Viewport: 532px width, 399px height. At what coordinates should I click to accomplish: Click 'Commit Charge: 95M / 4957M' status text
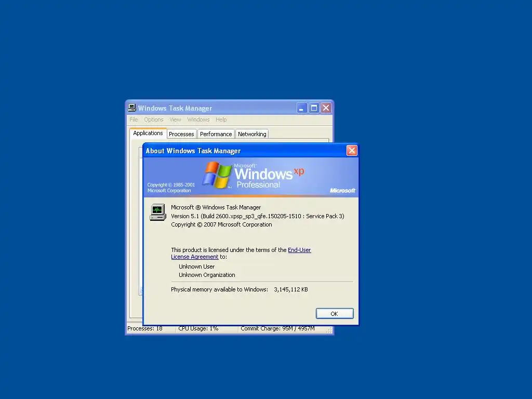pyautogui.click(x=277, y=328)
